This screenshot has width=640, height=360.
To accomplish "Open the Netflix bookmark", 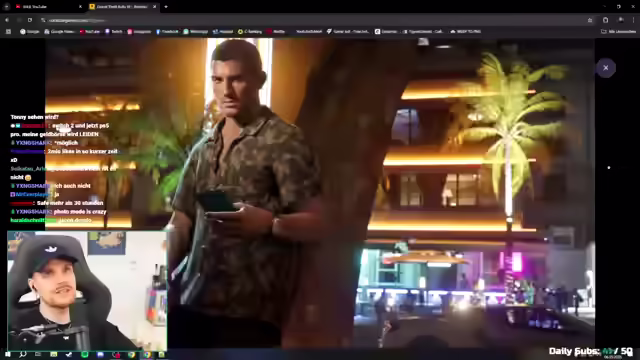I will pyautogui.click(x=276, y=31).
